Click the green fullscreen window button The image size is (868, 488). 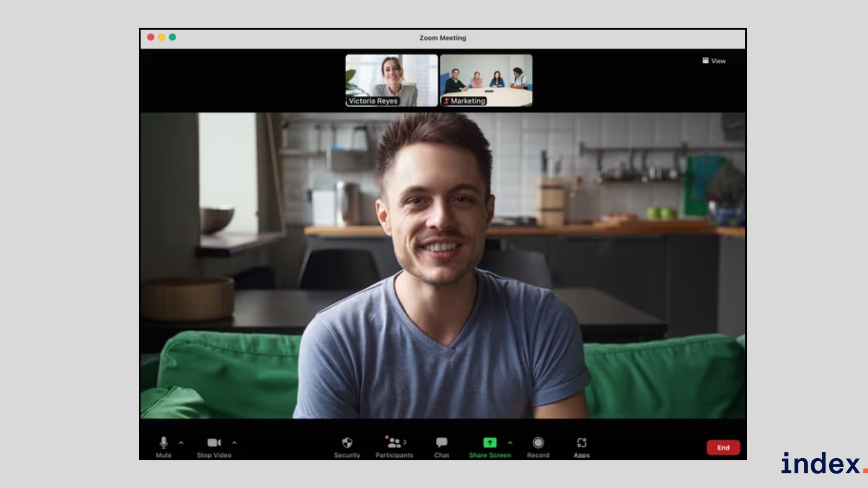tap(173, 37)
